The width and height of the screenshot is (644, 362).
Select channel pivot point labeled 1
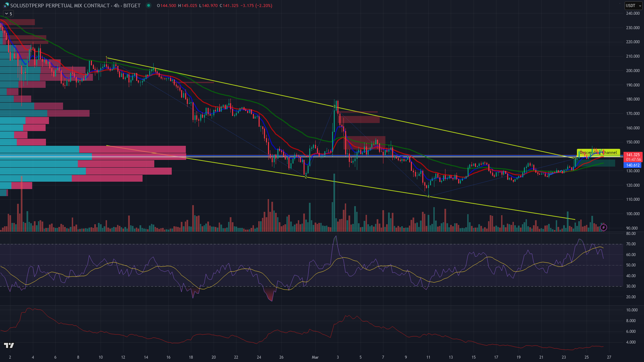click(x=106, y=58)
